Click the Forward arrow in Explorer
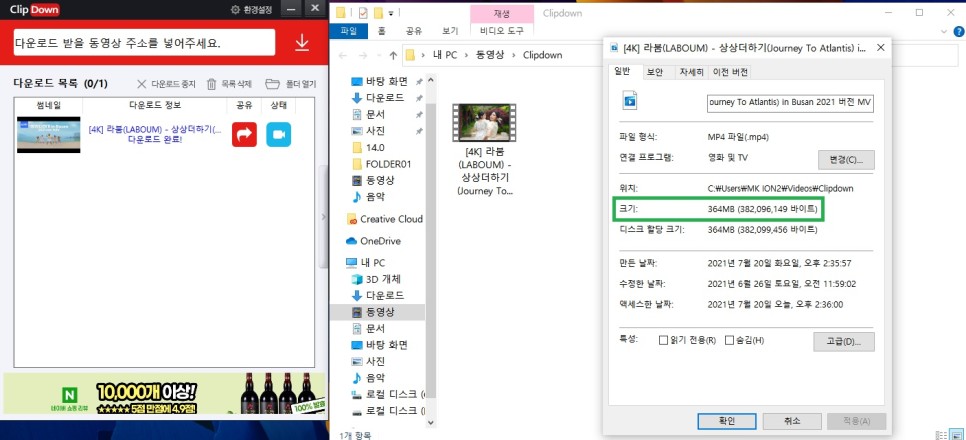The width and height of the screenshot is (966, 440). (x=363, y=55)
